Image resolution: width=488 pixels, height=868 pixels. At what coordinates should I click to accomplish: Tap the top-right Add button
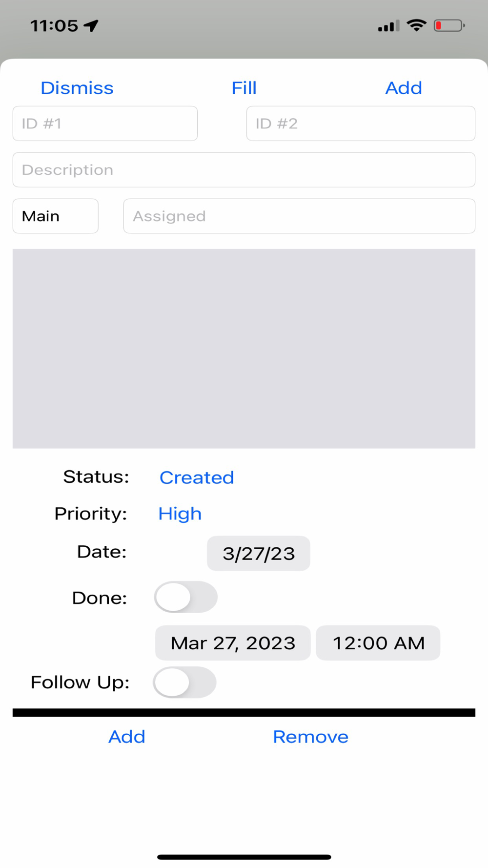(x=404, y=88)
